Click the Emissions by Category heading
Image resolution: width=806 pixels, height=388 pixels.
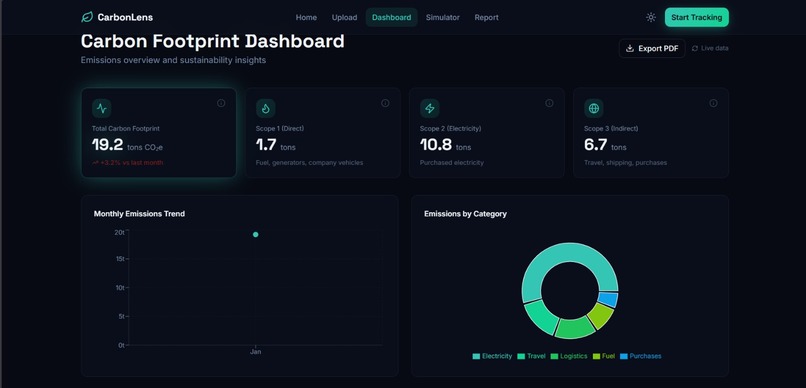465,214
